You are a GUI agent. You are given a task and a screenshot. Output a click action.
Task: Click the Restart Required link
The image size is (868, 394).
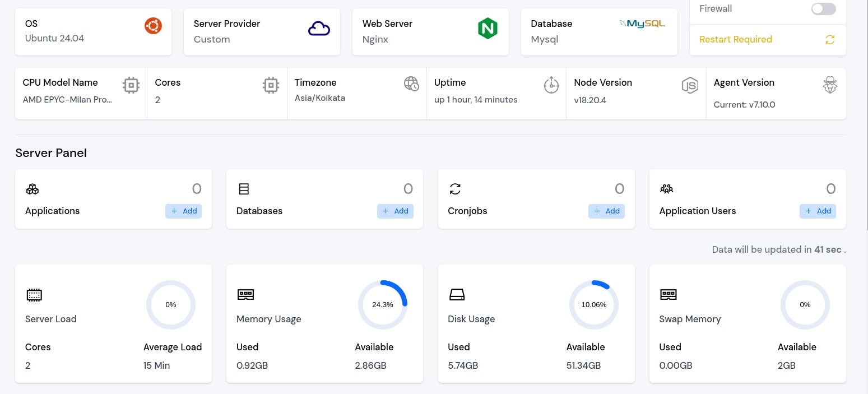(x=736, y=40)
